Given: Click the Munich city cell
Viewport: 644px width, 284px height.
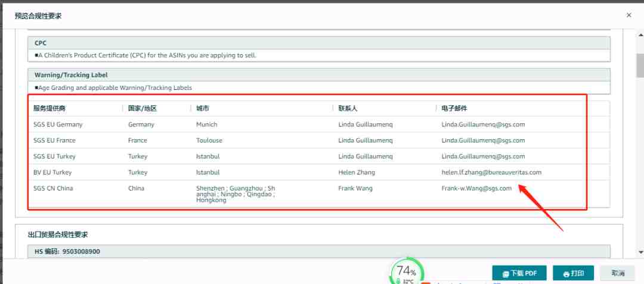Looking at the screenshot, I should (206, 124).
